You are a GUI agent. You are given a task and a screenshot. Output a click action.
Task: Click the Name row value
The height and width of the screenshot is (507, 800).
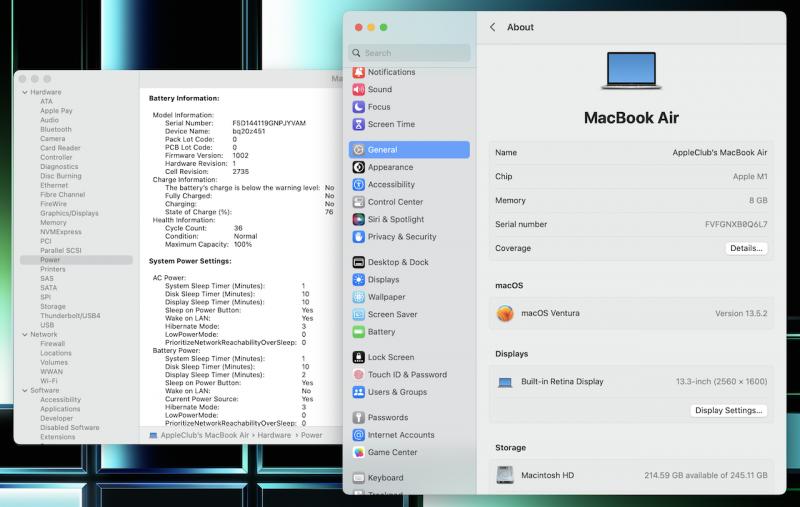click(x=719, y=153)
